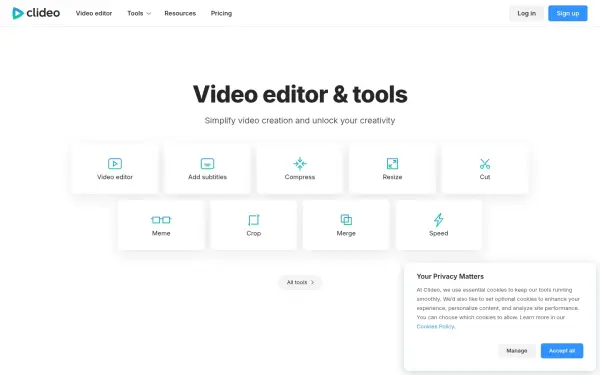Screen dimensions: 600x375
Task: Click the Log in button
Action: tap(527, 13)
